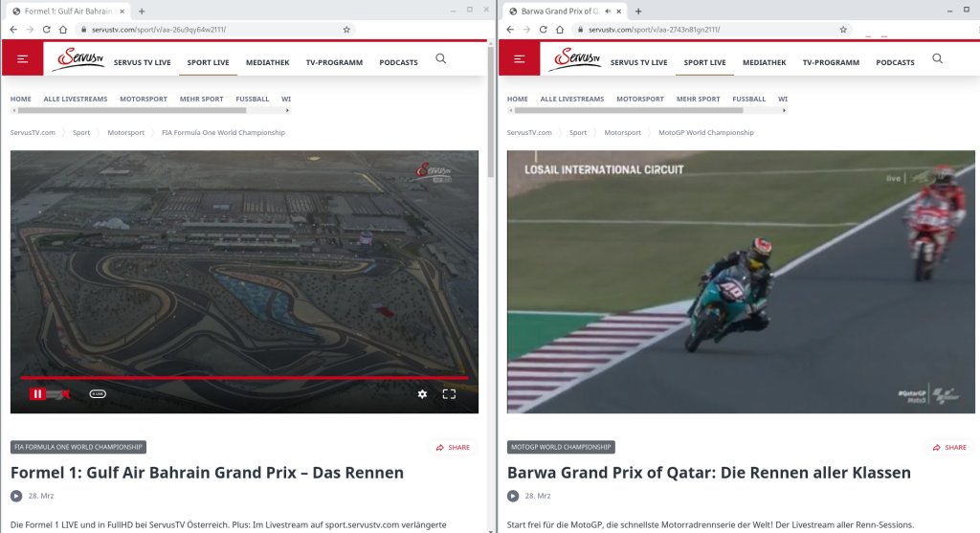The height and width of the screenshot is (533, 980).
Task: Open PODCASTS in right window
Action: pyautogui.click(x=895, y=62)
